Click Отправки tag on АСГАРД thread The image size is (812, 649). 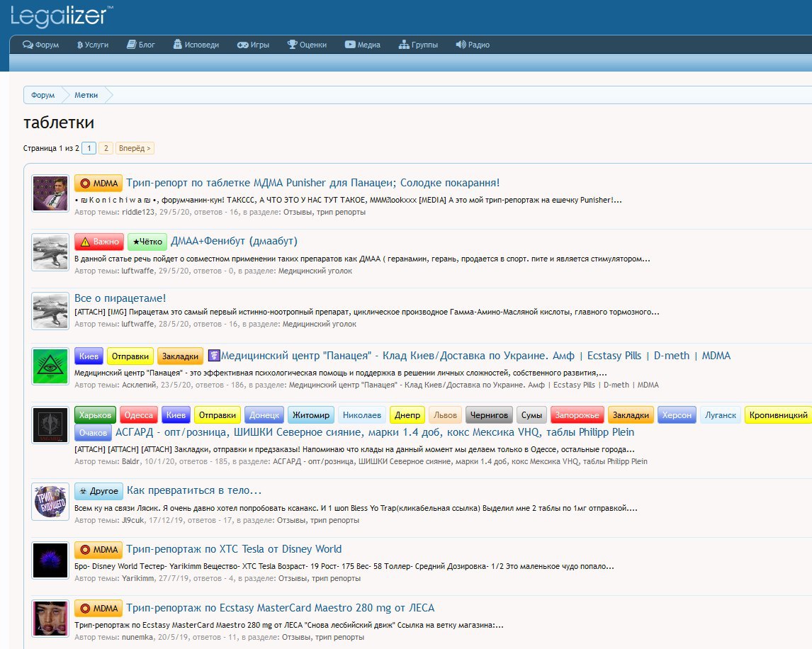pos(218,415)
